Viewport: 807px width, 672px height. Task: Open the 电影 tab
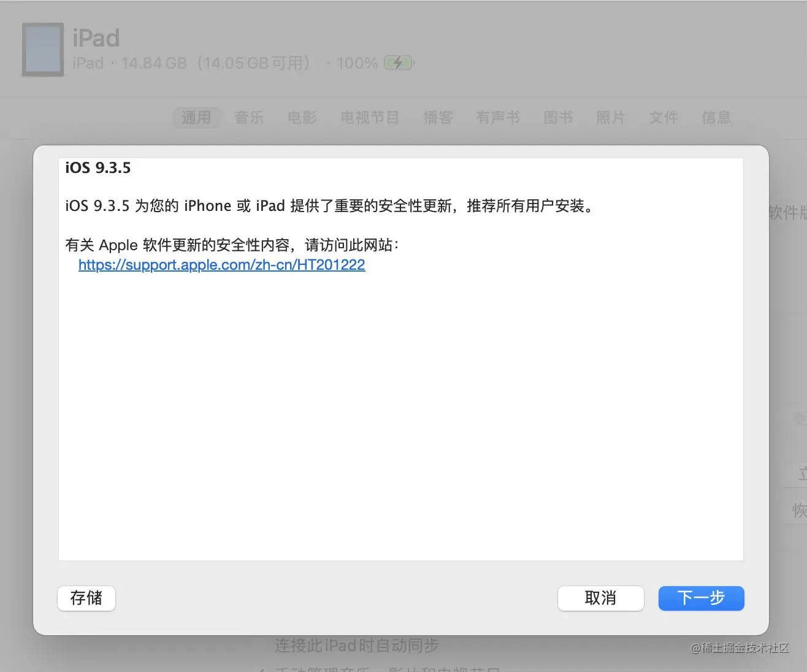[x=302, y=117]
